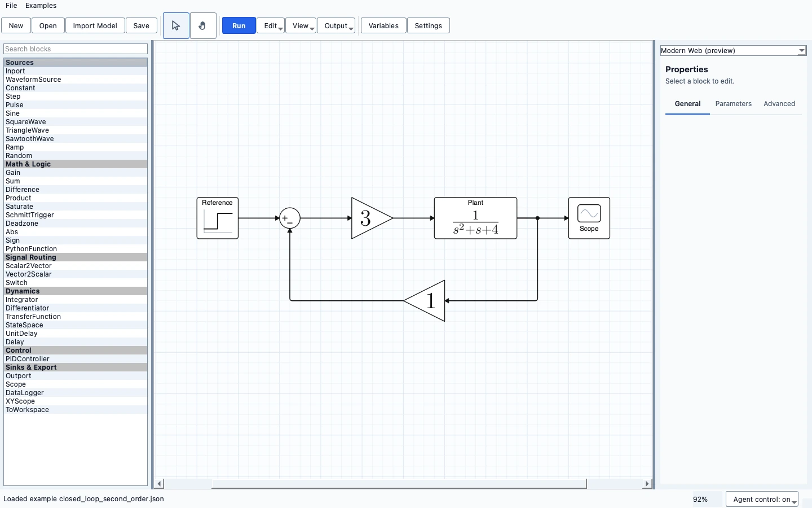Collapse the Sources category header
This screenshot has height=508, width=812.
pos(76,63)
